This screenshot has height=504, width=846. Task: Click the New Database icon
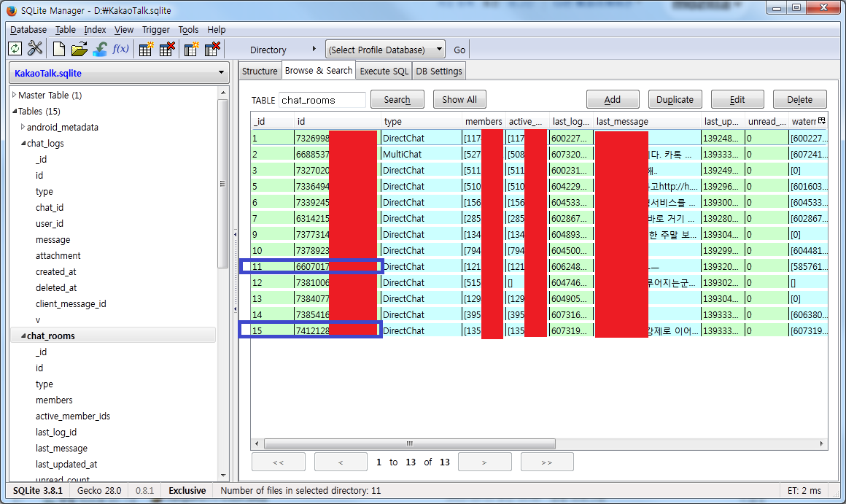[59, 49]
